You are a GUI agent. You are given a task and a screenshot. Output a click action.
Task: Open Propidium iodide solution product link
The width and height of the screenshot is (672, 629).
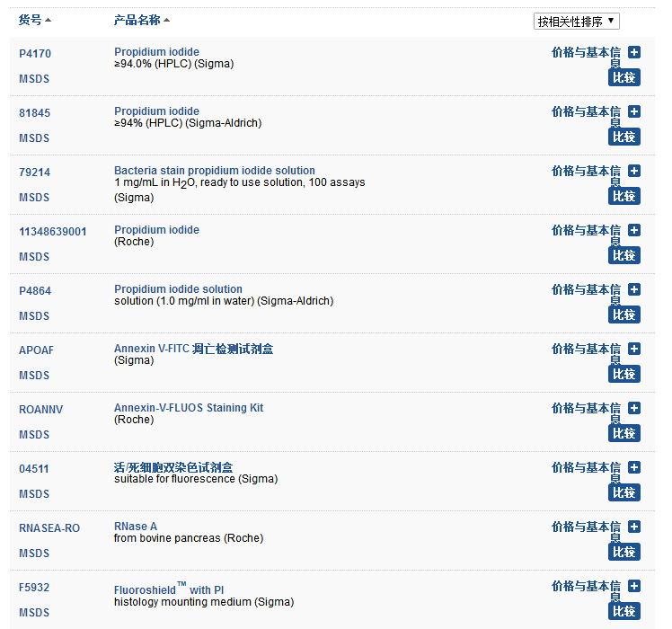tap(178, 289)
